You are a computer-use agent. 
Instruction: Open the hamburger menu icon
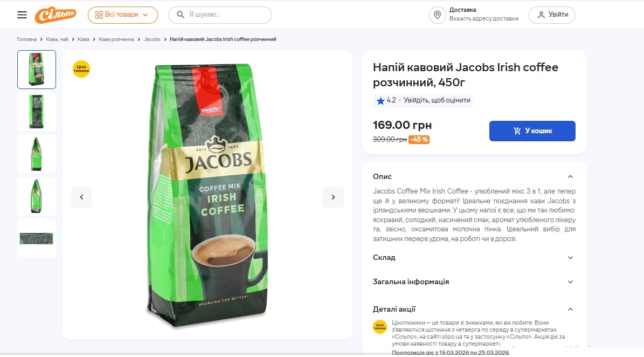click(22, 15)
